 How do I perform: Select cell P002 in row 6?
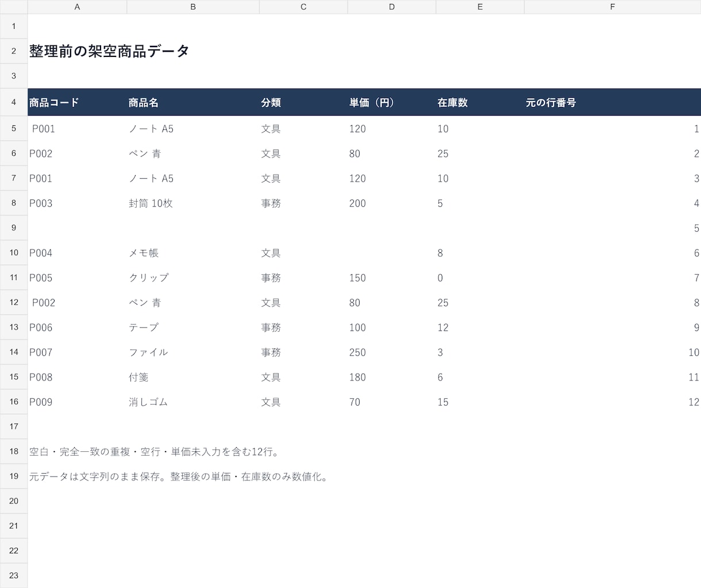(77, 153)
